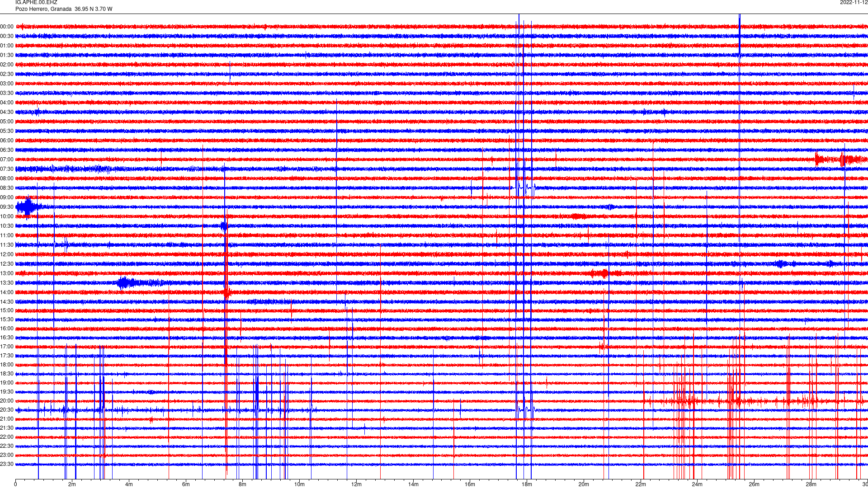Select the 10:30 time row label
This screenshot has height=488, width=868.
pyautogui.click(x=7, y=226)
